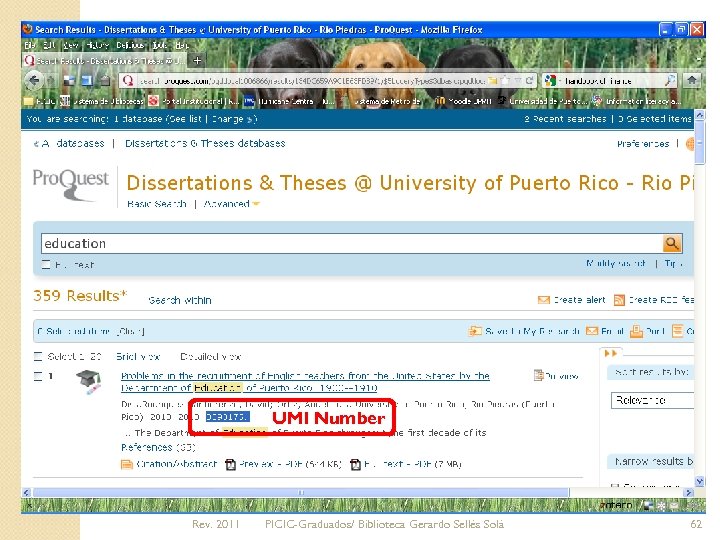The width and height of the screenshot is (720, 540).
Task: Tick the Select 1-20 checkbox
Action: click(38, 356)
